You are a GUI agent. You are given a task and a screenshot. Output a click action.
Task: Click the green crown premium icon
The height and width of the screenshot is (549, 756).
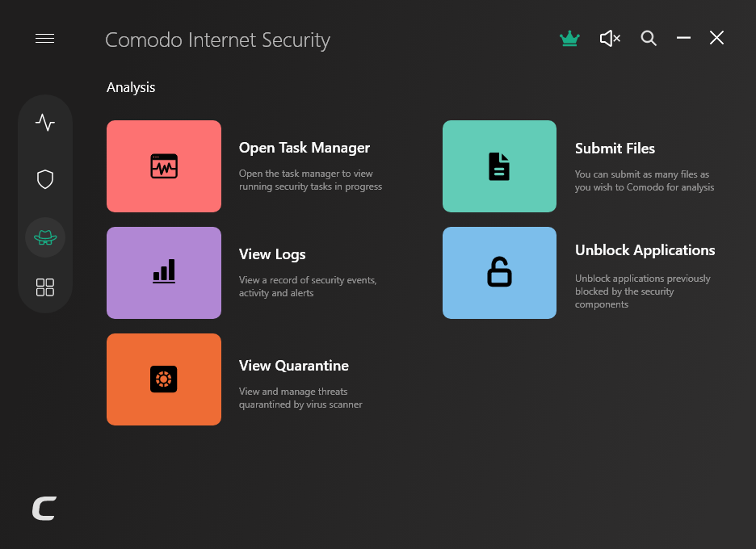click(569, 39)
